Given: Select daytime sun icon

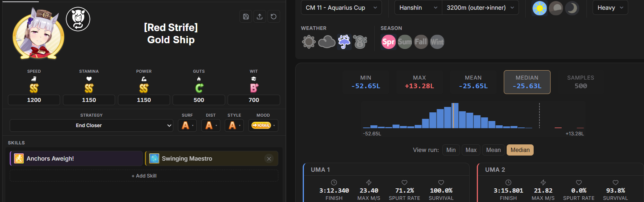Looking at the screenshot, I should click(x=539, y=8).
